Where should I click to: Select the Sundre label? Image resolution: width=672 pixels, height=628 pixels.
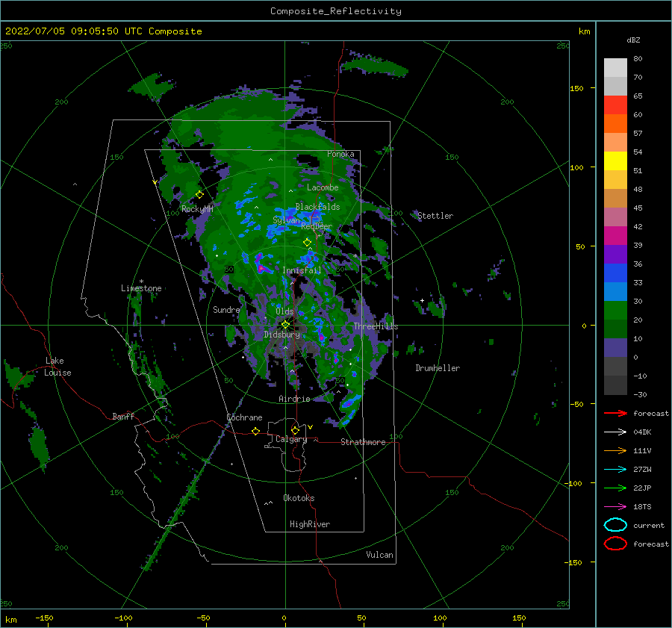coord(226,309)
